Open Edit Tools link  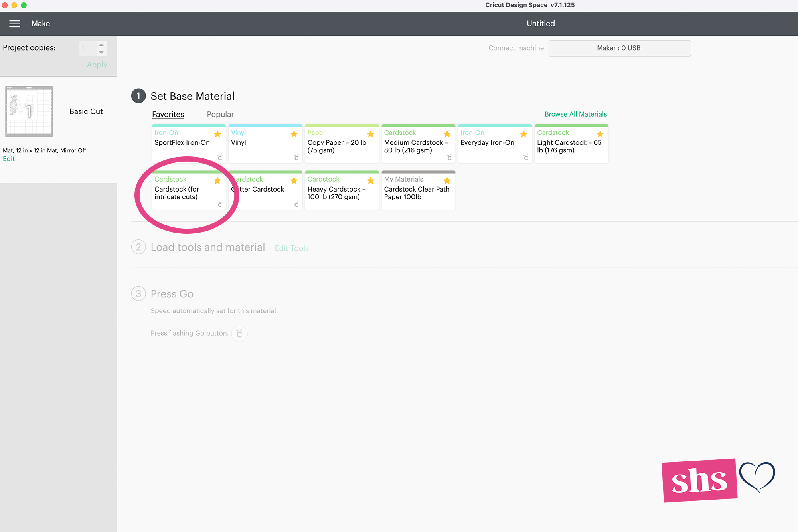click(292, 248)
